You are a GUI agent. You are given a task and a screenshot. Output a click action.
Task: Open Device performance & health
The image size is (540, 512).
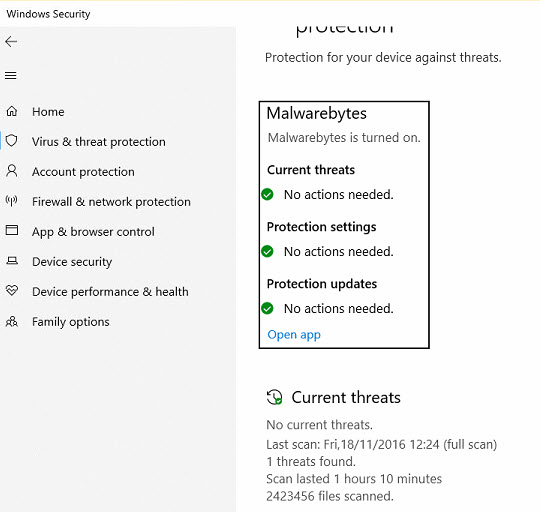pyautogui.click(x=110, y=292)
